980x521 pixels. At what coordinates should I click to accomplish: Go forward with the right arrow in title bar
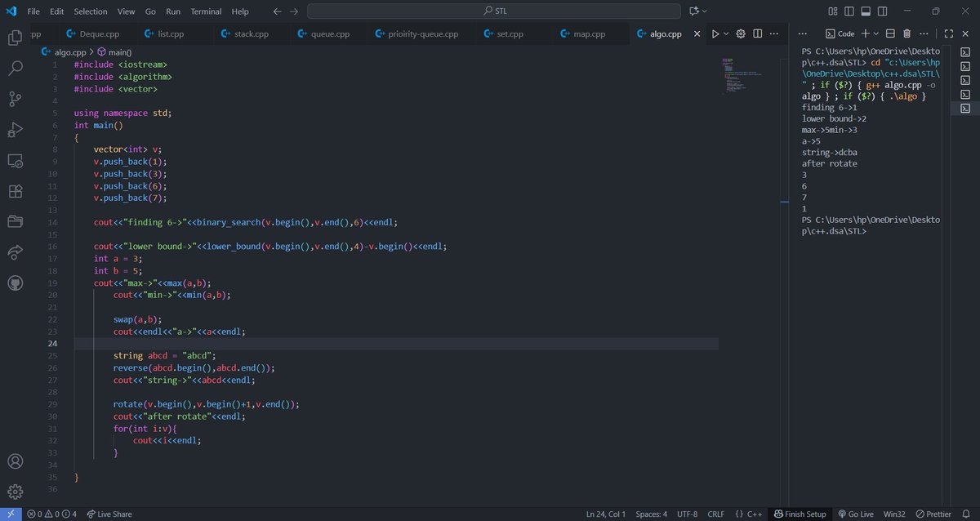click(294, 11)
